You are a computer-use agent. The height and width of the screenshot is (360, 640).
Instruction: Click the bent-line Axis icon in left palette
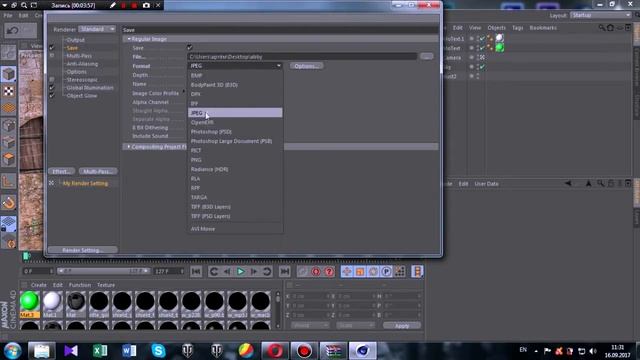tap(9, 181)
